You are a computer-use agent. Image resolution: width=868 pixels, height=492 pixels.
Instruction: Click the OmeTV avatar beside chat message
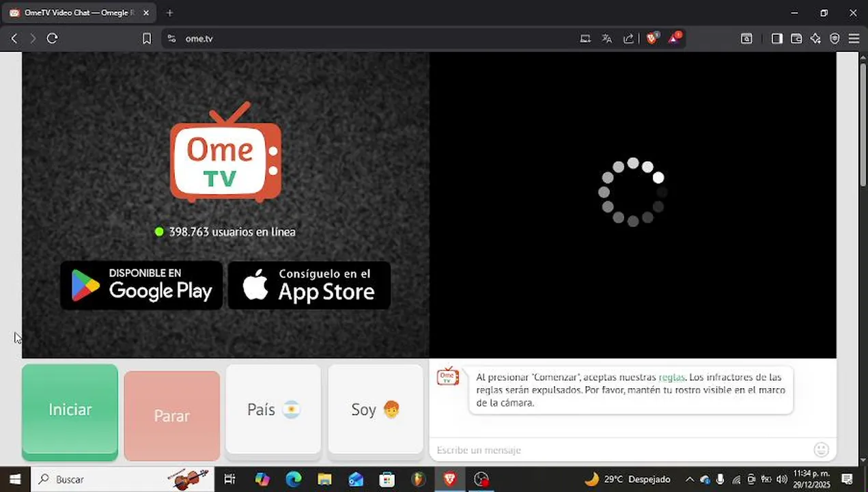(x=448, y=377)
